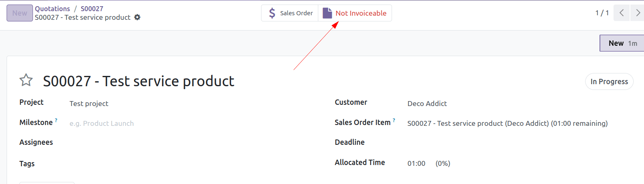
Task: Go back to the S00027 breadcrumb
Action: tap(92, 9)
